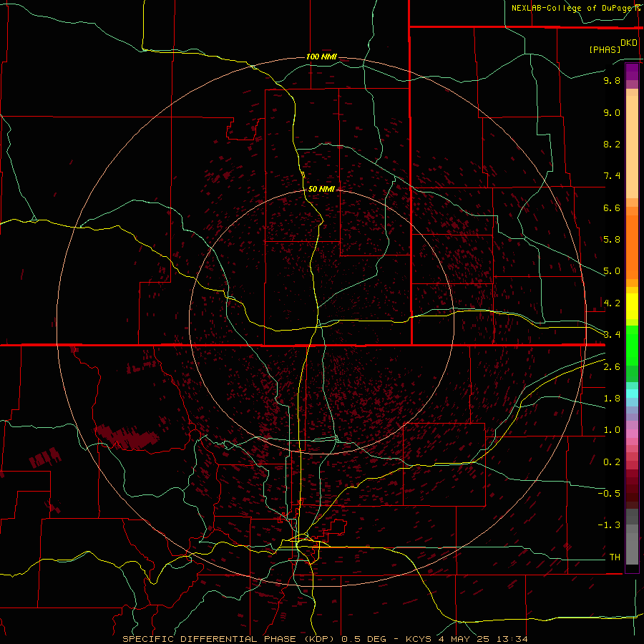Click the 50 NMI range ring label

321,189
